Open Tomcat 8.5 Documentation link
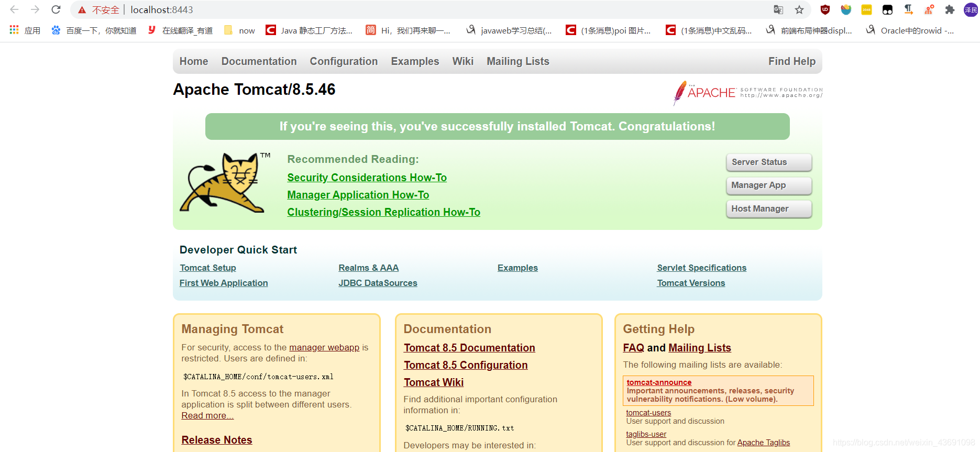Screen dimensions: 980x452 click(x=469, y=348)
